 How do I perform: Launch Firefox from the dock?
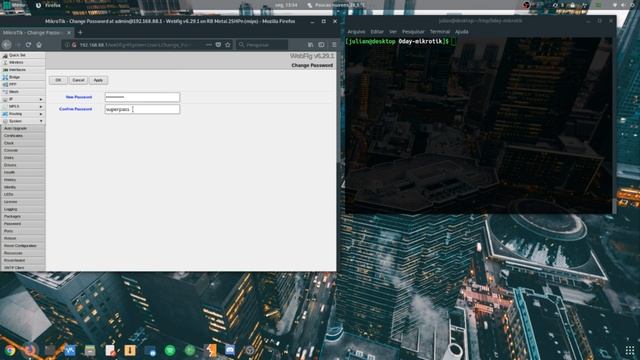coord(30,350)
